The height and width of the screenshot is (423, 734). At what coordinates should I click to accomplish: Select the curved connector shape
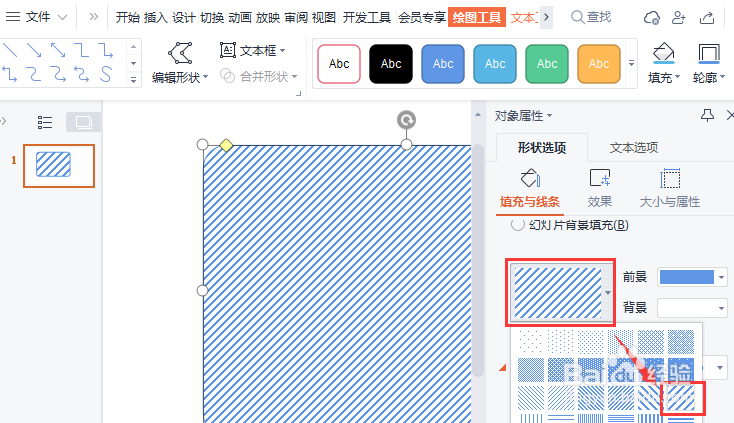point(34,74)
